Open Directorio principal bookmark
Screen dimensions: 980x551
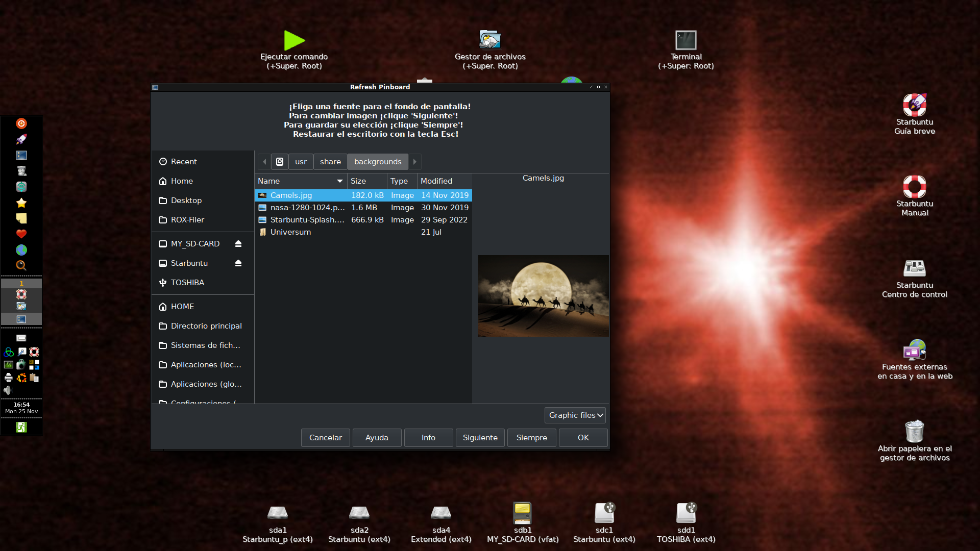(x=203, y=326)
